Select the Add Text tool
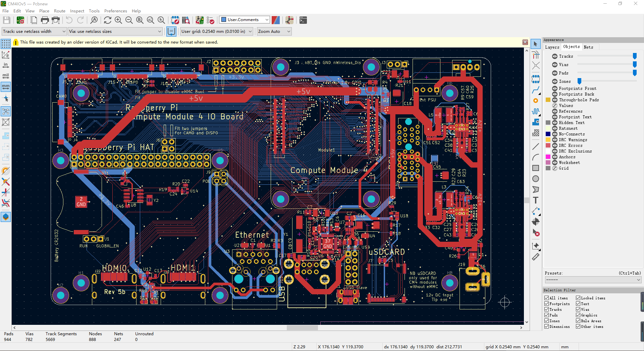 [536, 200]
